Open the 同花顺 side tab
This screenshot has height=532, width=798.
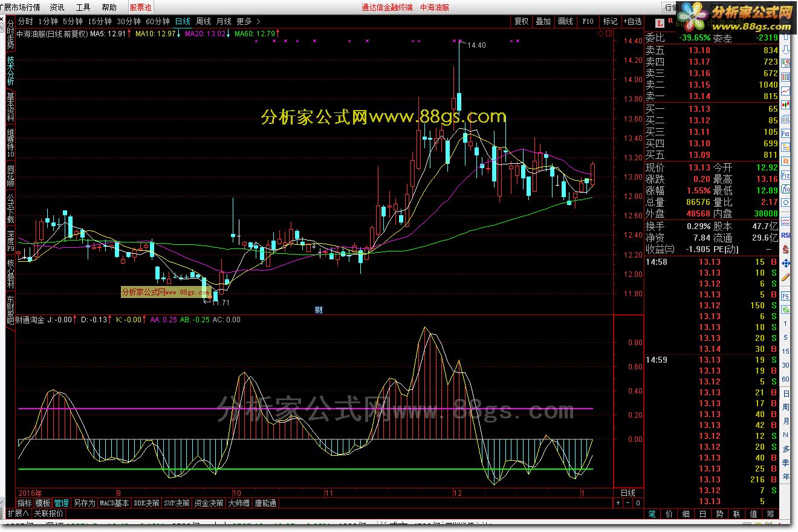pos(10,176)
